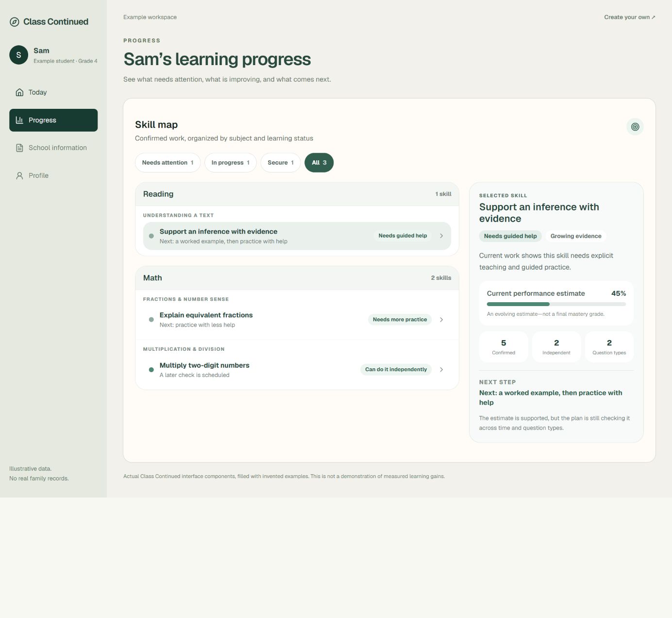
Task: Filter skills by In progress
Action: point(231,163)
